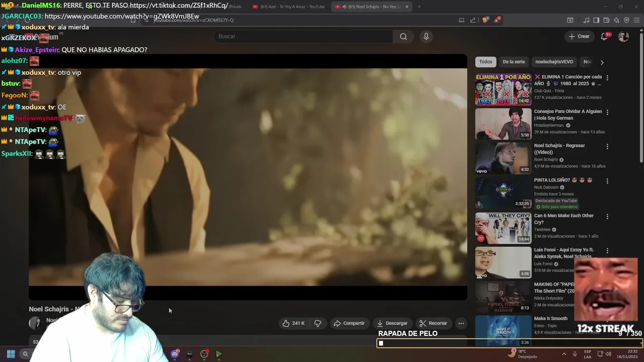
Task: Open Discord from the taskbar
Action: [175, 354]
